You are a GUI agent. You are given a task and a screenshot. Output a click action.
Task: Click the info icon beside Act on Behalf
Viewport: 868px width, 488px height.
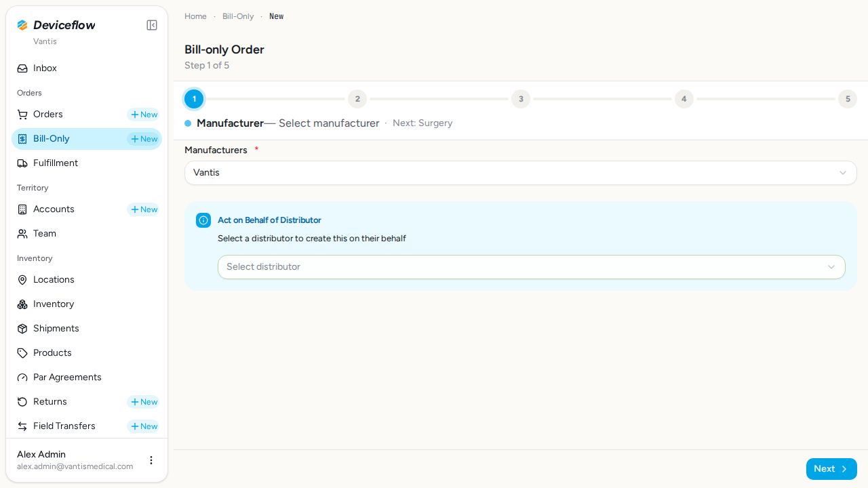click(x=203, y=220)
